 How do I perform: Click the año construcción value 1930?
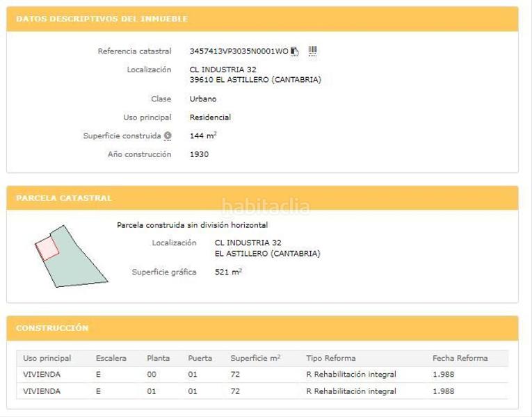click(x=199, y=154)
